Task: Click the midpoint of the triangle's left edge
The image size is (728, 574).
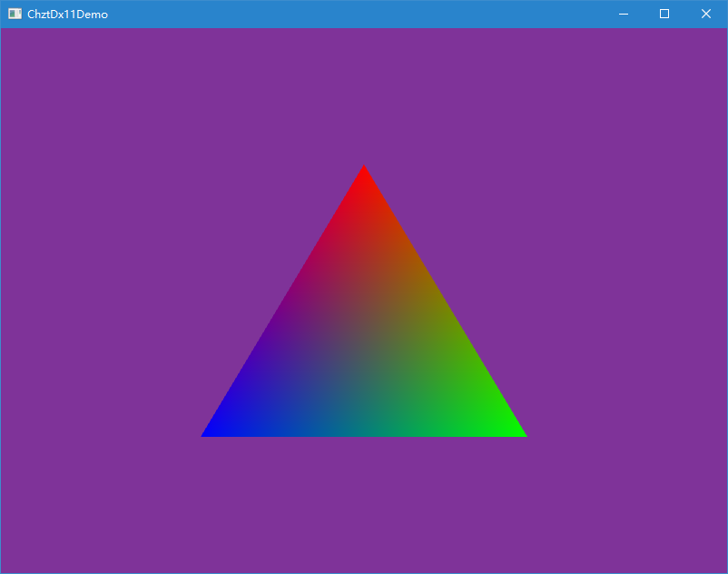Action: [x=286, y=301]
